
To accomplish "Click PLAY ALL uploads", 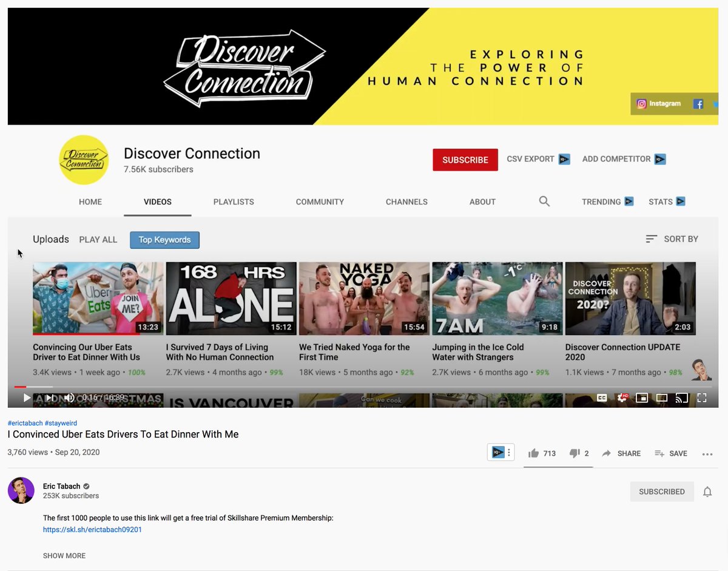I will [x=98, y=240].
